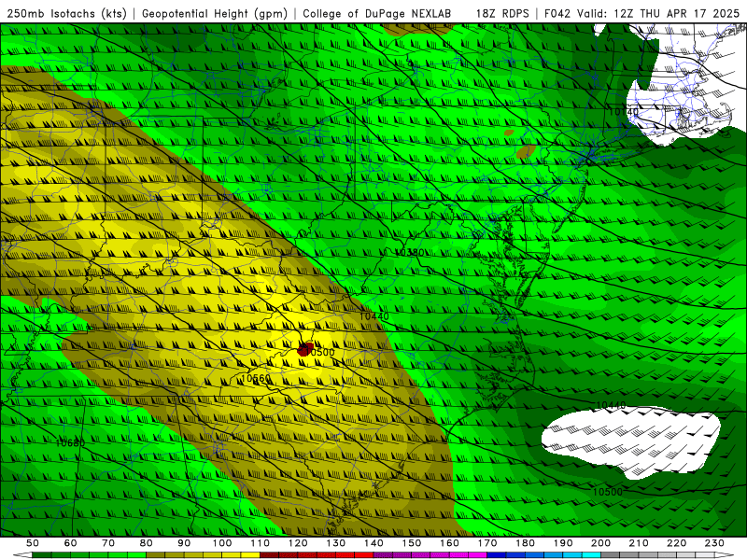
Task: Click the small olive patch over Pennsylvania
Action: coord(526,151)
